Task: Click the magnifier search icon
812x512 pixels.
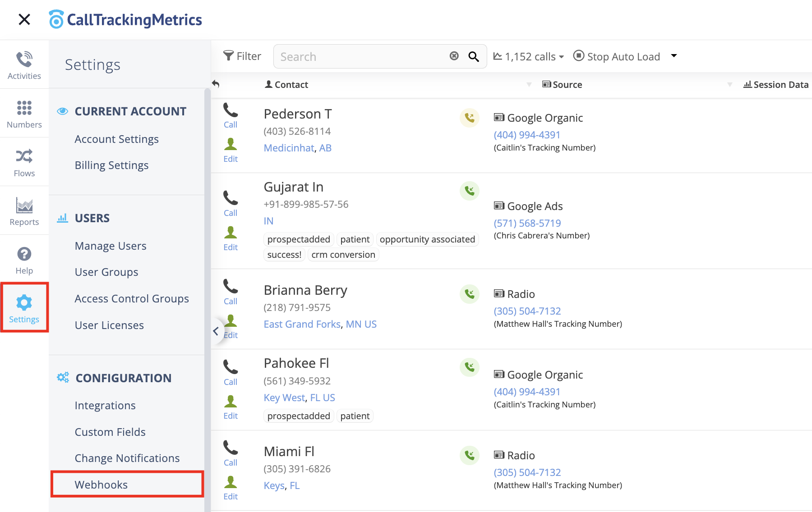Action: pyautogui.click(x=474, y=56)
